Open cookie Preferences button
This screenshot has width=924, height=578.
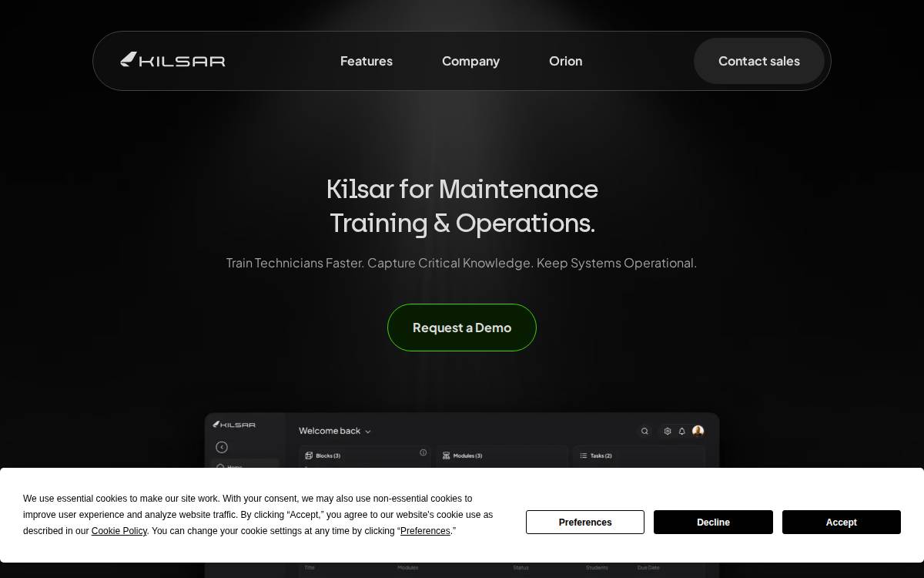tap(585, 522)
